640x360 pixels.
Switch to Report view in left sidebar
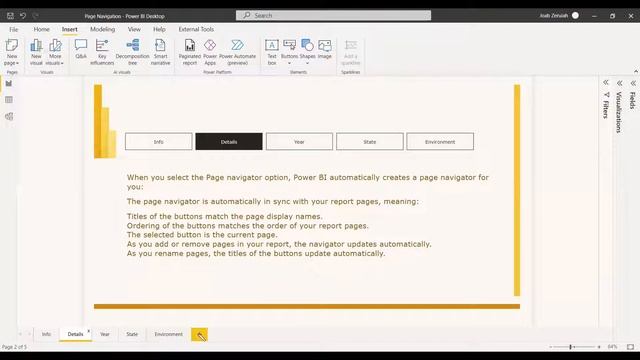pyautogui.click(x=9, y=83)
